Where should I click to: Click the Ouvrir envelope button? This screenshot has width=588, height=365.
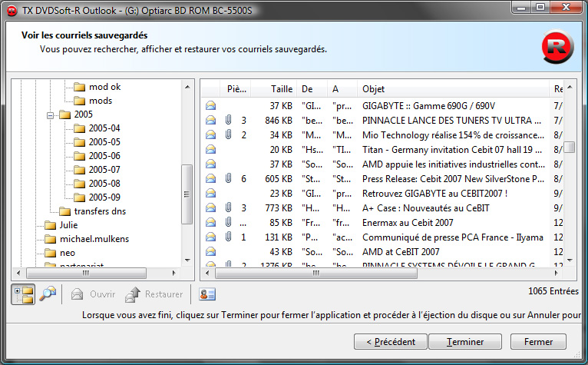[x=93, y=294]
